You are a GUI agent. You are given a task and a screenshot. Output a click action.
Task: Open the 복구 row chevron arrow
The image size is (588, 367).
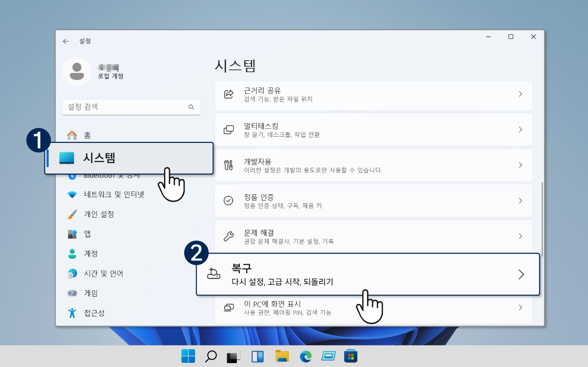(x=521, y=274)
